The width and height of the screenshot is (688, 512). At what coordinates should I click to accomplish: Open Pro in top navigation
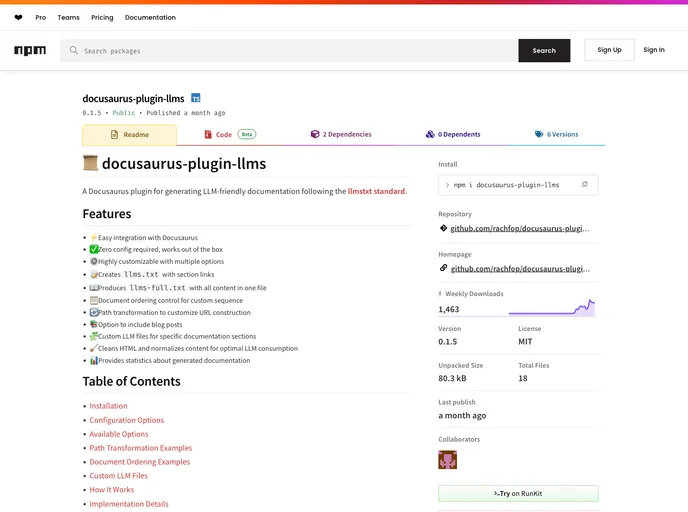tap(40, 18)
